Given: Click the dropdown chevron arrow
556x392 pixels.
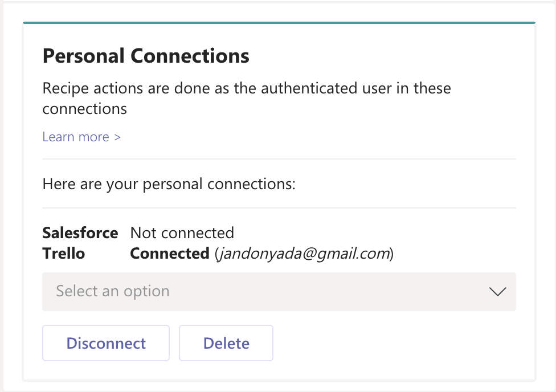Looking at the screenshot, I should [497, 291].
